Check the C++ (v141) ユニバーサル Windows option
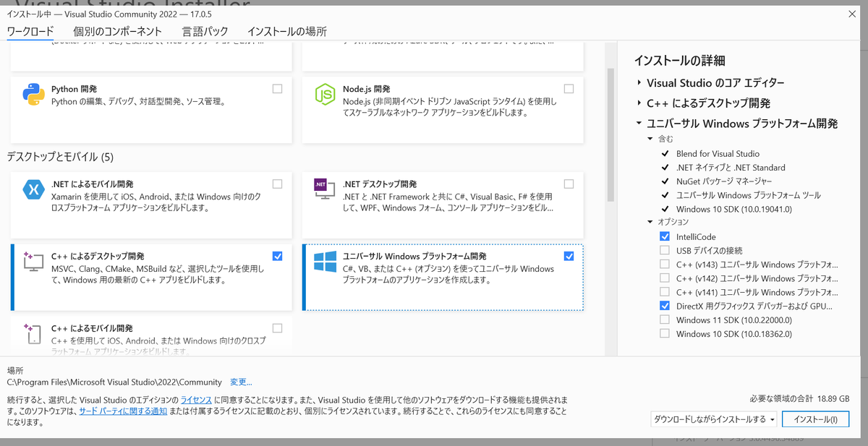The width and height of the screenshot is (868, 446). (665, 292)
